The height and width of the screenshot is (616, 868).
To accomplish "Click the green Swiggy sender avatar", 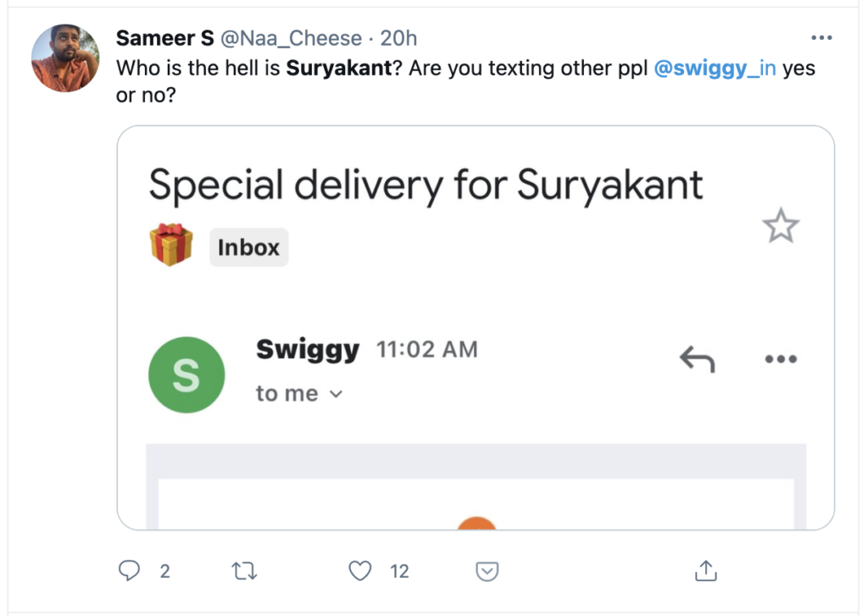I will pyautogui.click(x=186, y=375).
